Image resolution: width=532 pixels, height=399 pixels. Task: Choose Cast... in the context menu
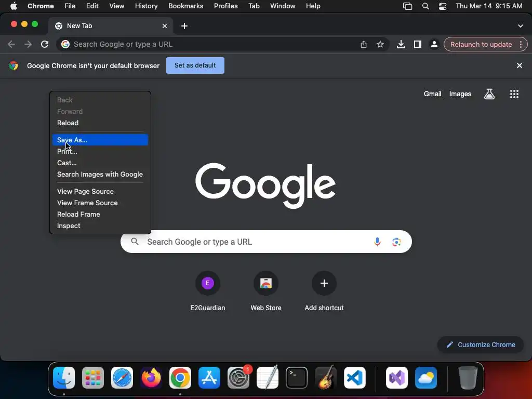100,163
